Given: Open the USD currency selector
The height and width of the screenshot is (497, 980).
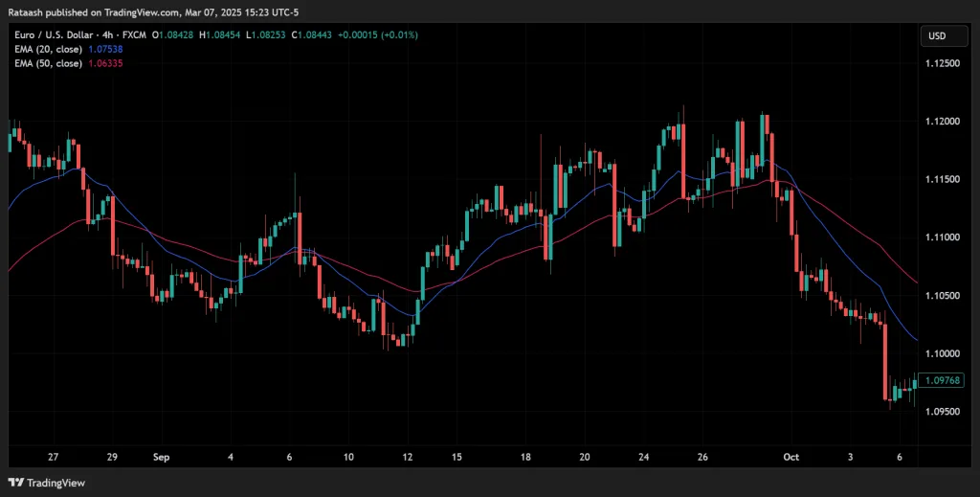Looking at the screenshot, I should tap(937, 36).
